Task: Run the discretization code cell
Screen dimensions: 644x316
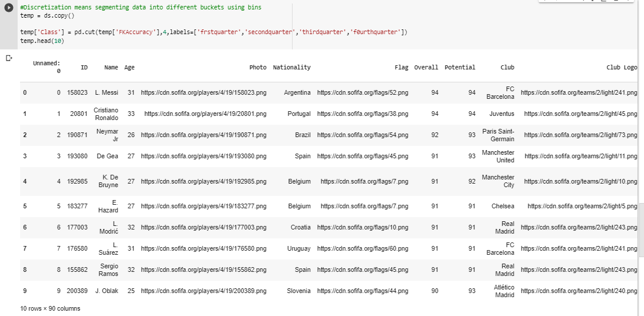Action: click(x=9, y=8)
